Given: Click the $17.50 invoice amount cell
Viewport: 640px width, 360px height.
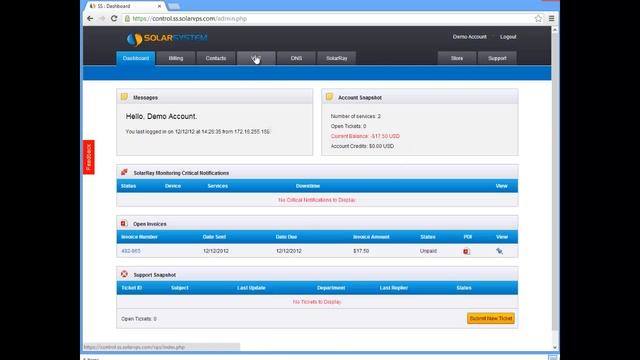Looking at the screenshot, I should point(361,251).
